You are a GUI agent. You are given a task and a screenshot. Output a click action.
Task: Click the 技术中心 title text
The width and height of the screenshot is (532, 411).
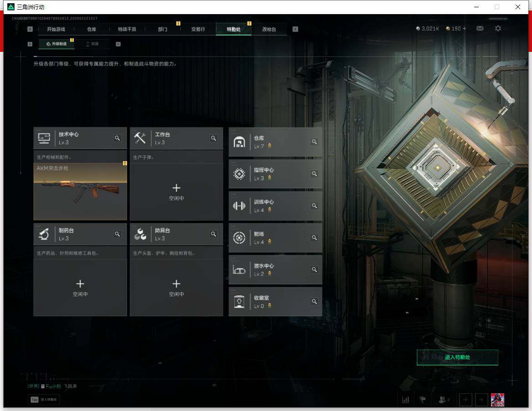(x=68, y=134)
